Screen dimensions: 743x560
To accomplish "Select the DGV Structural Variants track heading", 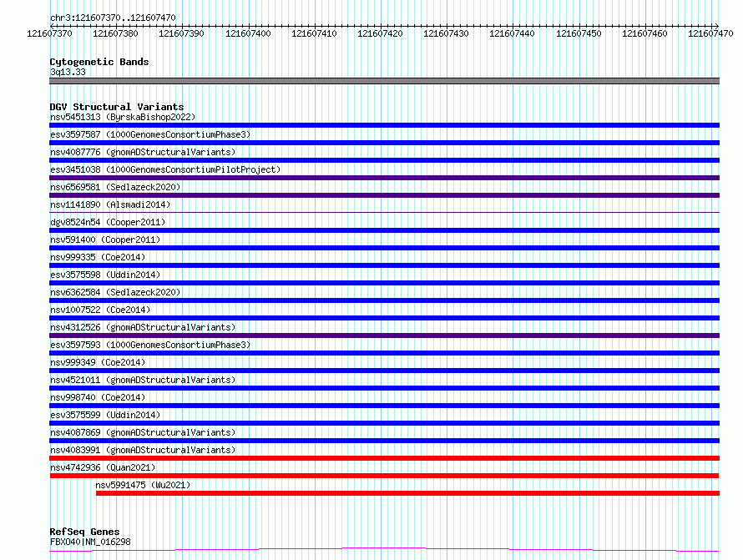I will click(x=117, y=107).
